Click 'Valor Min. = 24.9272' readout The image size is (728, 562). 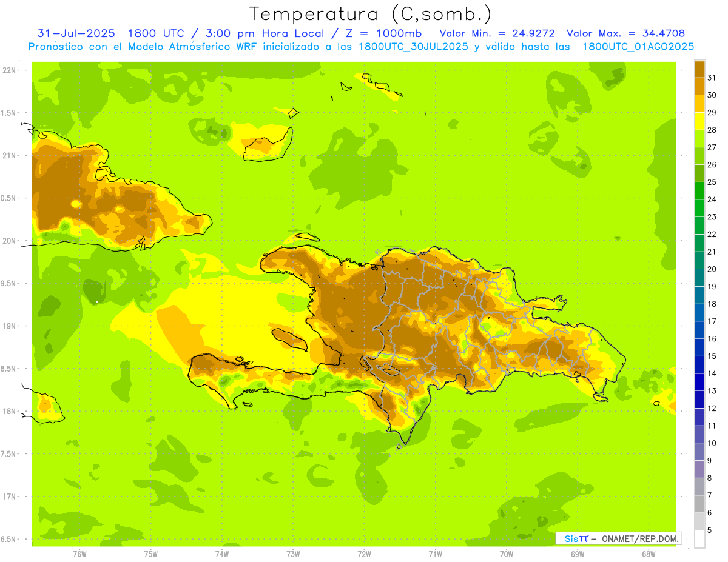click(x=497, y=33)
